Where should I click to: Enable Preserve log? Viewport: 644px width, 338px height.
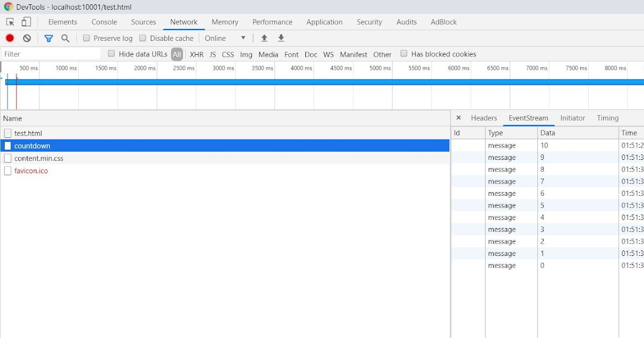[x=86, y=38]
